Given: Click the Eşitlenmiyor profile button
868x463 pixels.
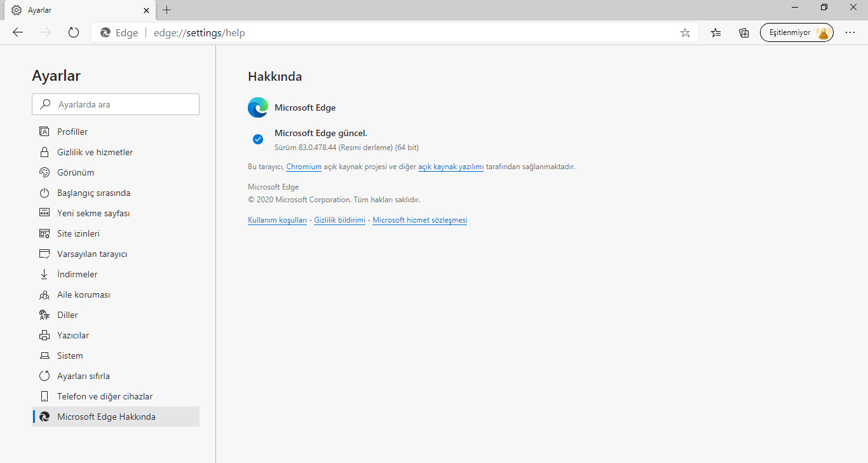Looking at the screenshot, I should pyautogui.click(x=797, y=33).
